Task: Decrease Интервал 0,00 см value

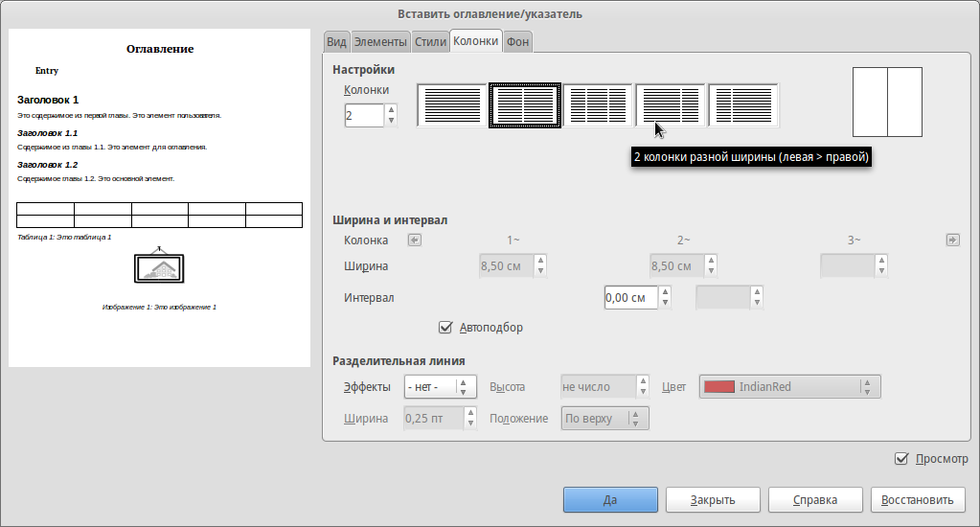Action: click(x=665, y=303)
